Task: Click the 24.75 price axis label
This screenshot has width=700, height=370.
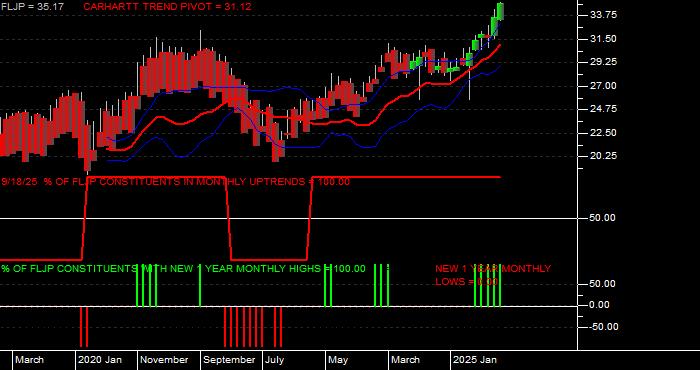Action: click(603, 109)
